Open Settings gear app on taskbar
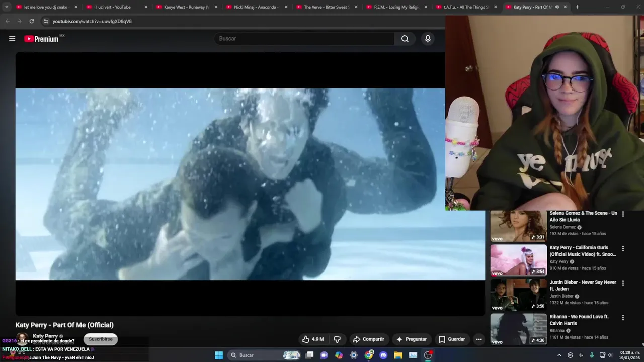644x362 pixels. (354, 355)
